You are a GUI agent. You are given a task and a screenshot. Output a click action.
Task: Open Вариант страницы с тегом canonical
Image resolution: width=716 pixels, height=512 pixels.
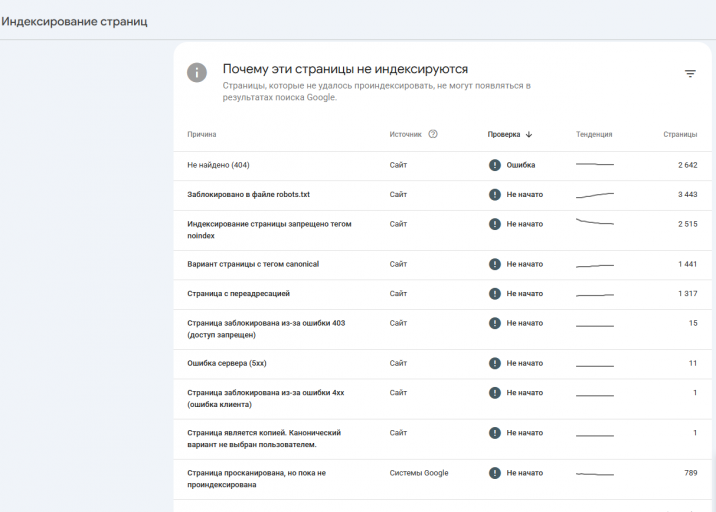point(253,264)
